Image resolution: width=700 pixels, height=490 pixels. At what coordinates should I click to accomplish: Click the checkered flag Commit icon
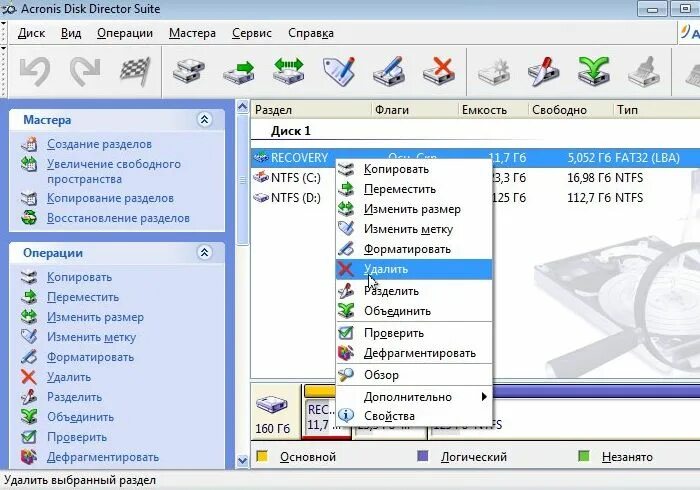click(135, 71)
